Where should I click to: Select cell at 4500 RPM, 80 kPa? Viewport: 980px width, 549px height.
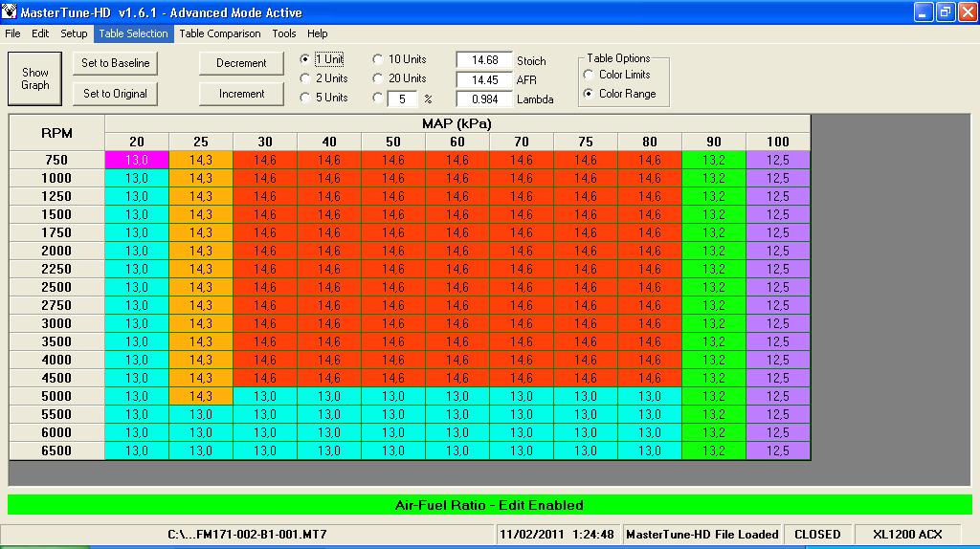650,378
